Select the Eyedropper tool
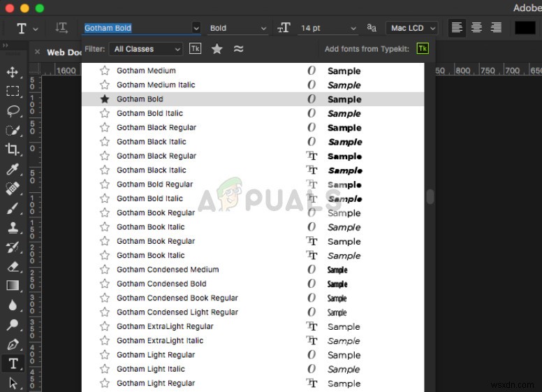Image resolution: width=542 pixels, height=392 pixels. 13,169
